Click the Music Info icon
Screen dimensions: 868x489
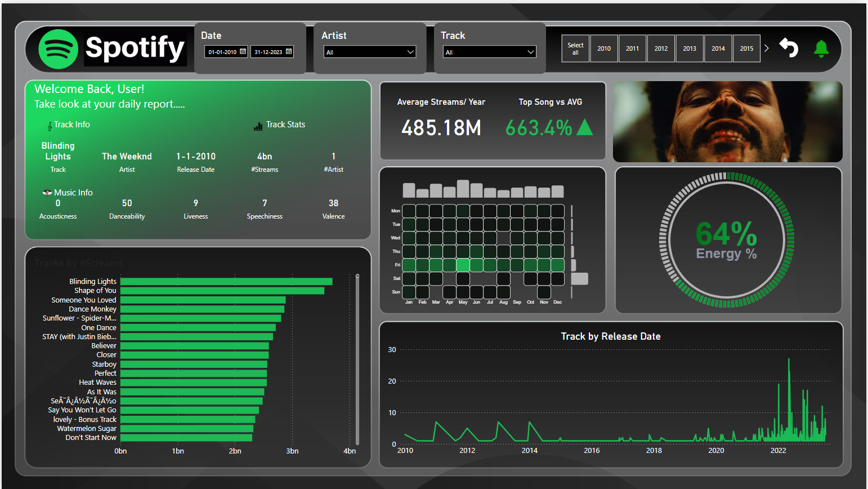[47, 193]
